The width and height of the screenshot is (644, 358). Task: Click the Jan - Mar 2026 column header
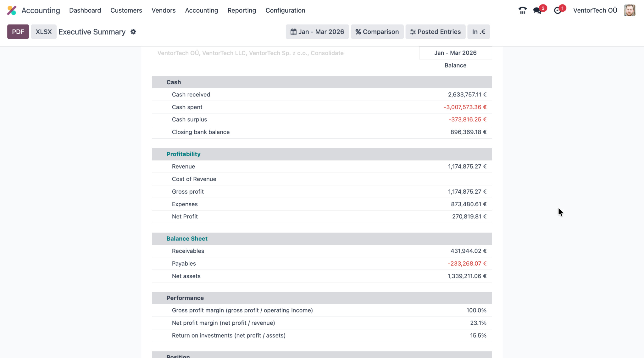(455, 53)
